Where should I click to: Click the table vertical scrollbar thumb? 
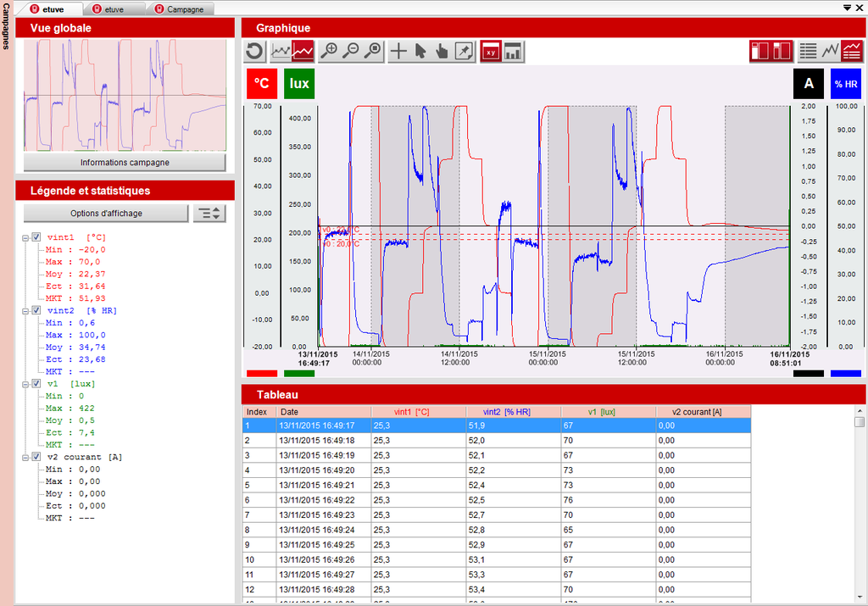click(860, 422)
